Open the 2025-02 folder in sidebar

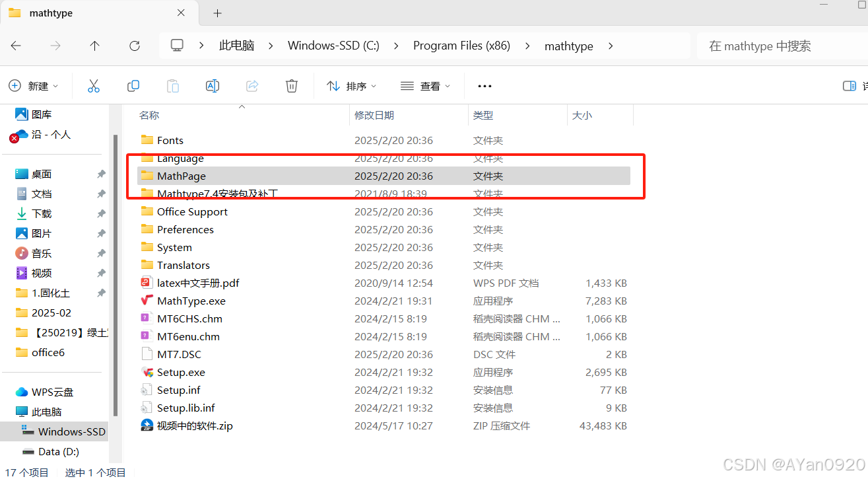[51, 313]
